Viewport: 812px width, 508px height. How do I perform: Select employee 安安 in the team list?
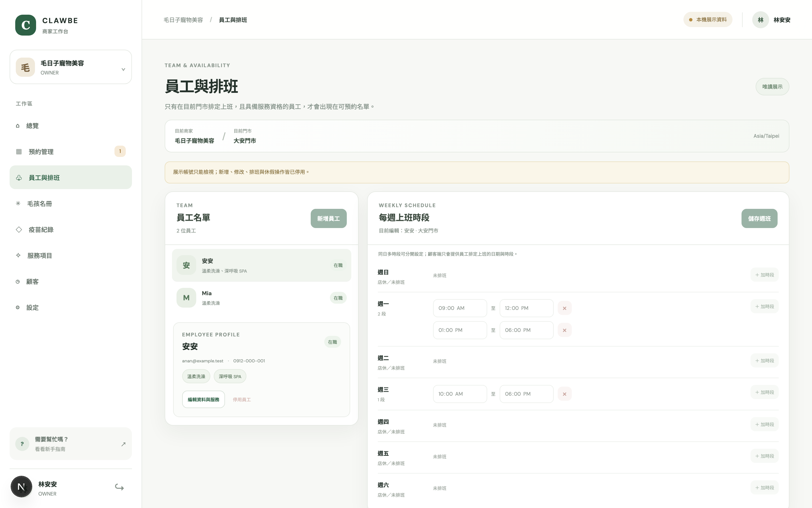[261, 265]
